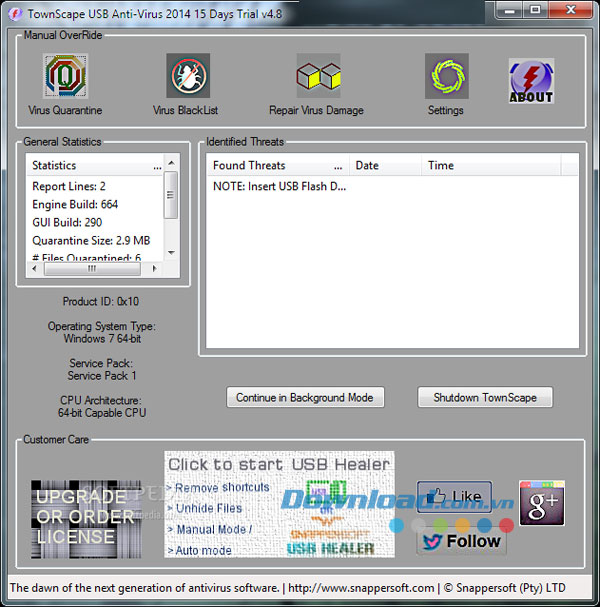This screenshot has width=600, height=607.
Task: Launch Repair Virus Damage cubes icon
Action: [318, 75]
